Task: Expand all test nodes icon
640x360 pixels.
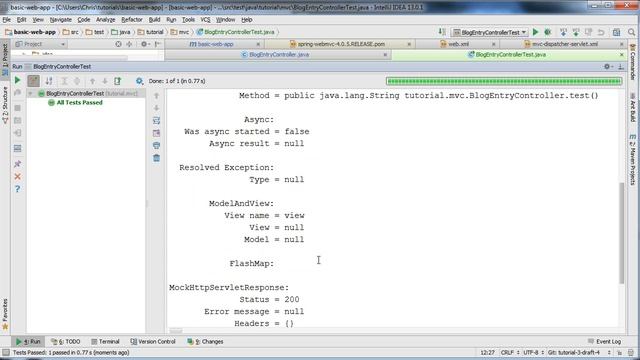Action: [x=64, y=81]
